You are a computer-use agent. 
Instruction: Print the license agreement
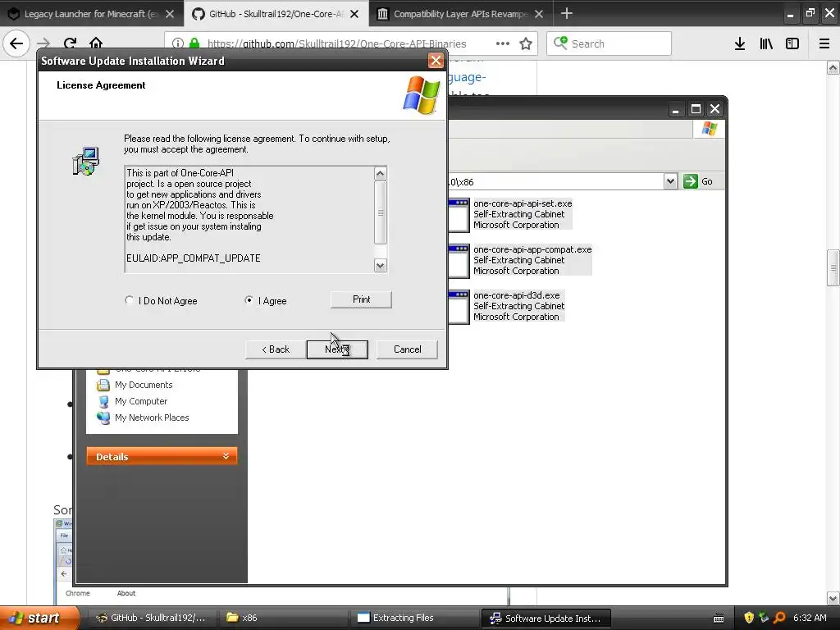point(361,299)
